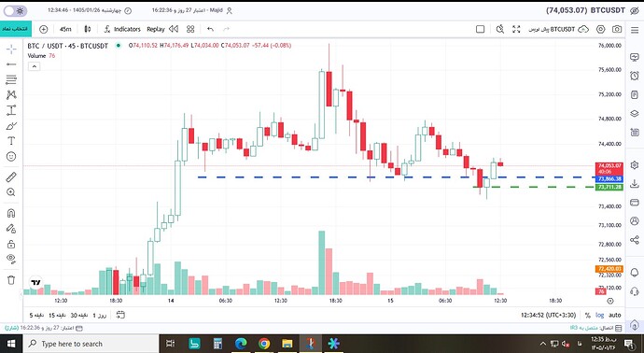Open the forecasting and measurement tools
This screenshot has height=353, width=644.
[11, 110]
